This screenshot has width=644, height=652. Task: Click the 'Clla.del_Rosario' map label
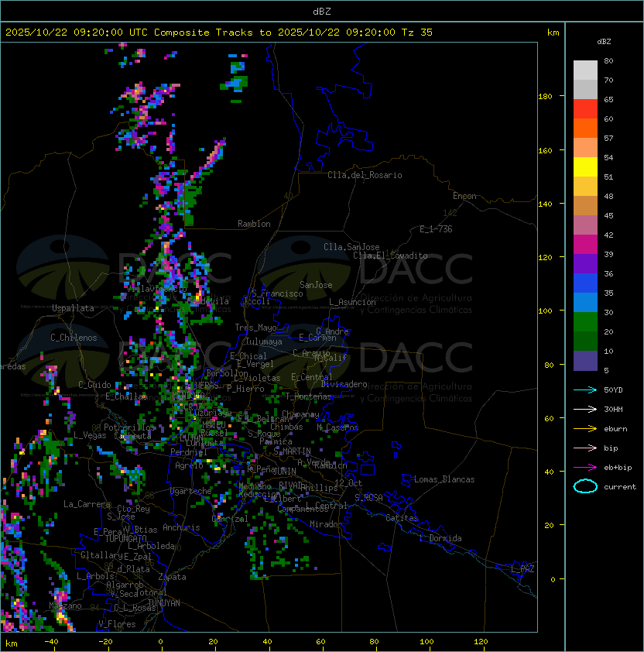coord(365,175)
